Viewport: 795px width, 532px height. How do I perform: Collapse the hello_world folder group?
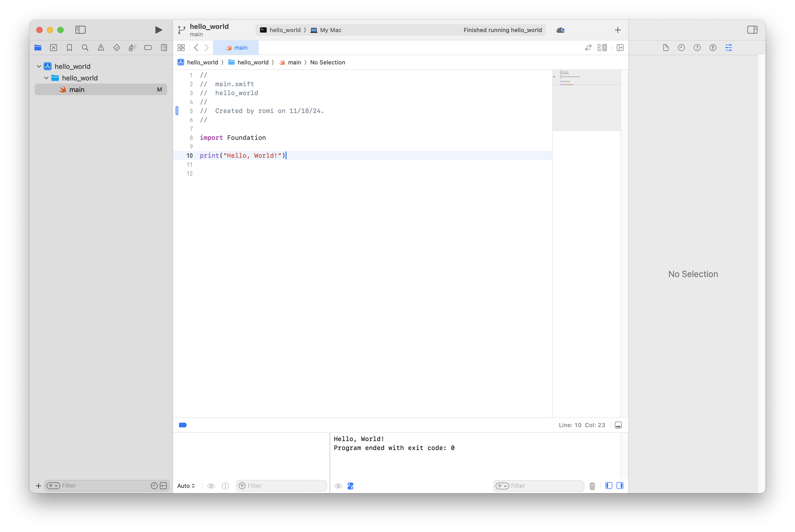(x=47, y=78)
